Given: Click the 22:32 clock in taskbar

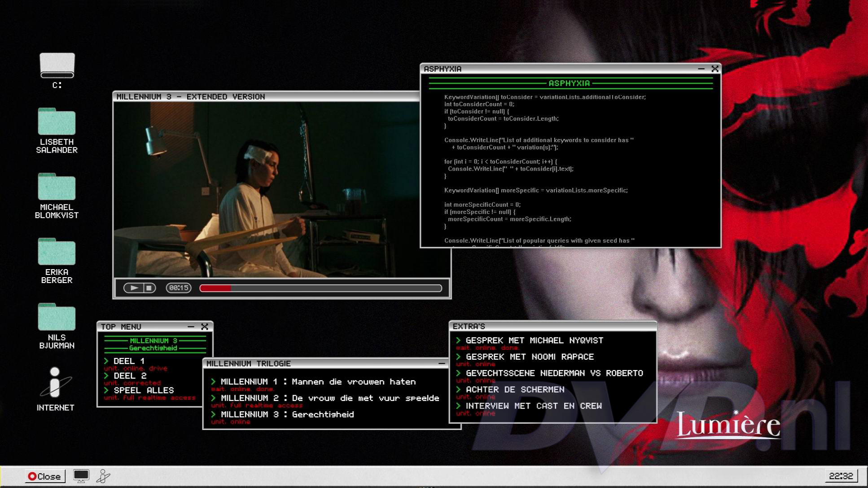Looking at the screenshot, I should 841,475.
